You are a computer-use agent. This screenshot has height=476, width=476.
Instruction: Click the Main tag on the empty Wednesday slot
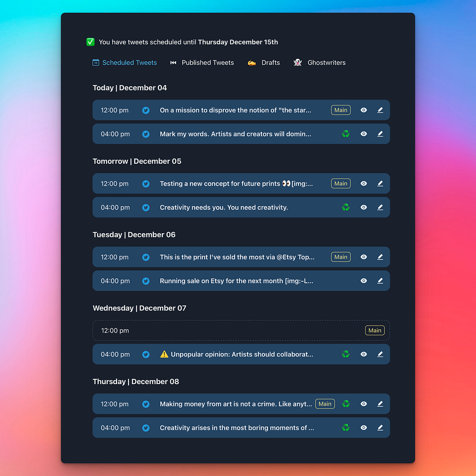[375, 330]
